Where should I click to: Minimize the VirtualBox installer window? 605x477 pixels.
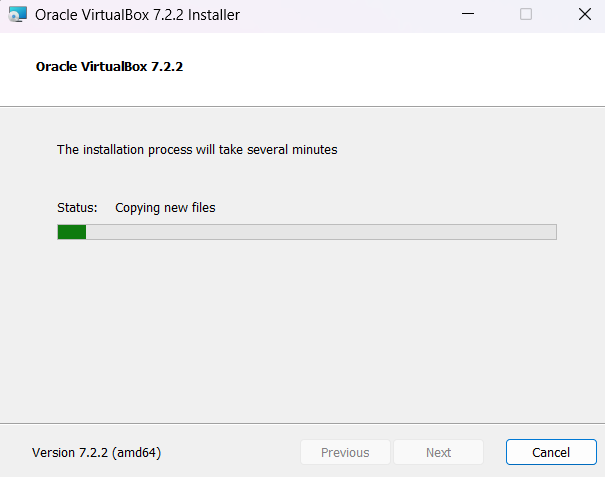467,15
